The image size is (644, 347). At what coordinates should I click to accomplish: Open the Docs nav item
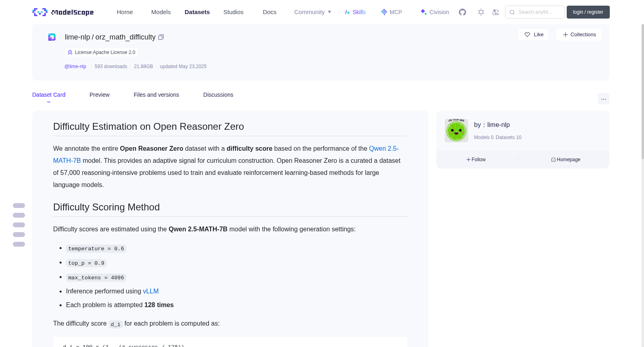270,12
